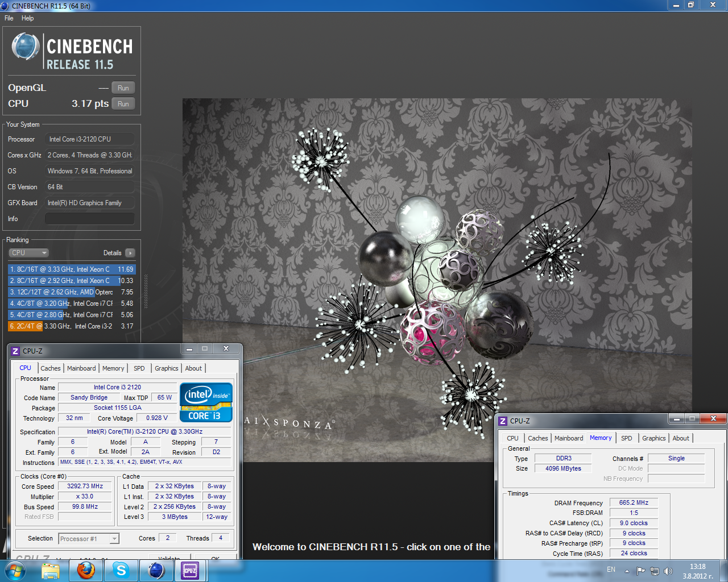The width and height of the screenshot is (728, 582).
Task: Switch to SPD tab in left CPU-Z
Action: [x=139, y=368]
